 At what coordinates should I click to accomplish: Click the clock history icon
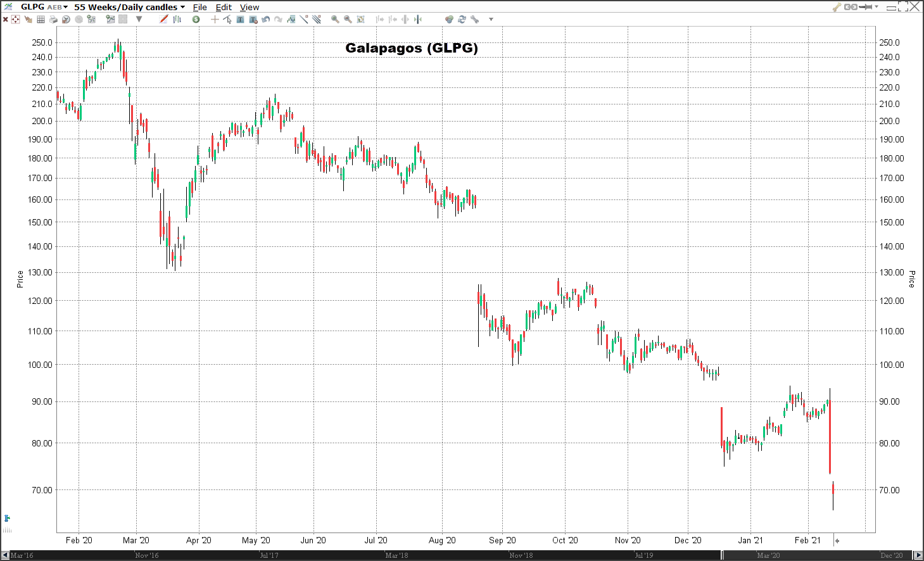click(x=66, y=19)
